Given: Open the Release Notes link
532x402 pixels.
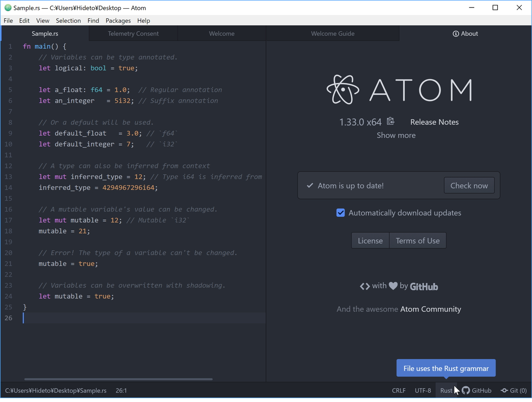Looking at the screenshot, I should click(x=434, y=122).
